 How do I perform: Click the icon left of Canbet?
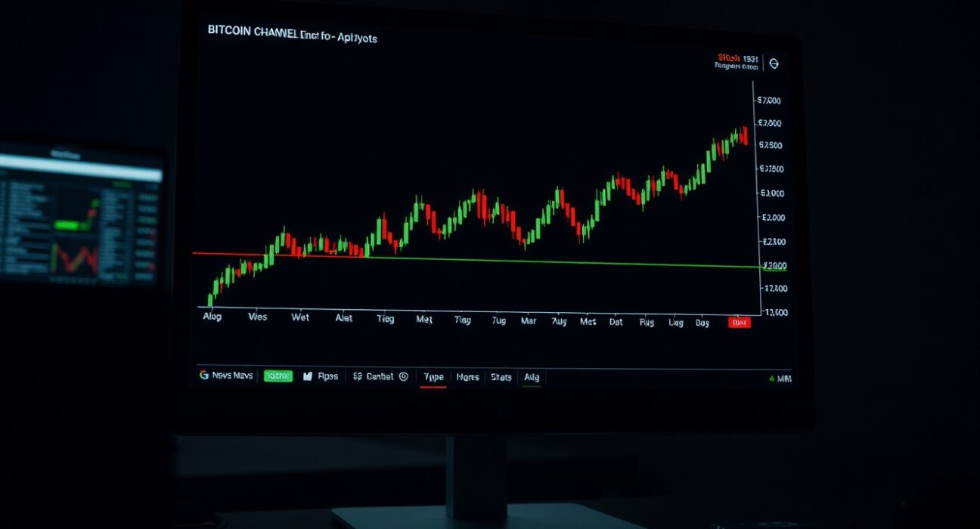coord(358,376)
